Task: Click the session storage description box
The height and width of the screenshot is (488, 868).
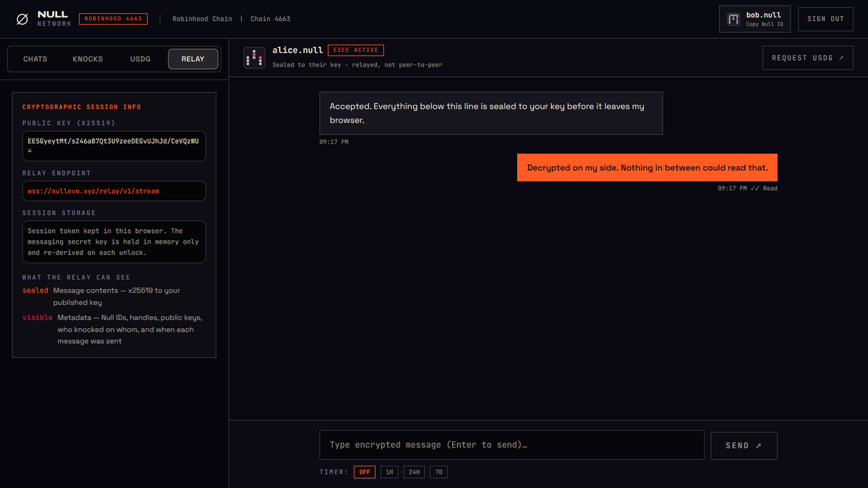Action: click(114, 241)
